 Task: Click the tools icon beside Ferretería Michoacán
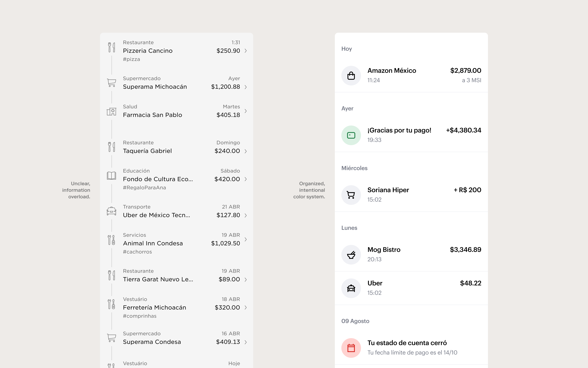111,304
